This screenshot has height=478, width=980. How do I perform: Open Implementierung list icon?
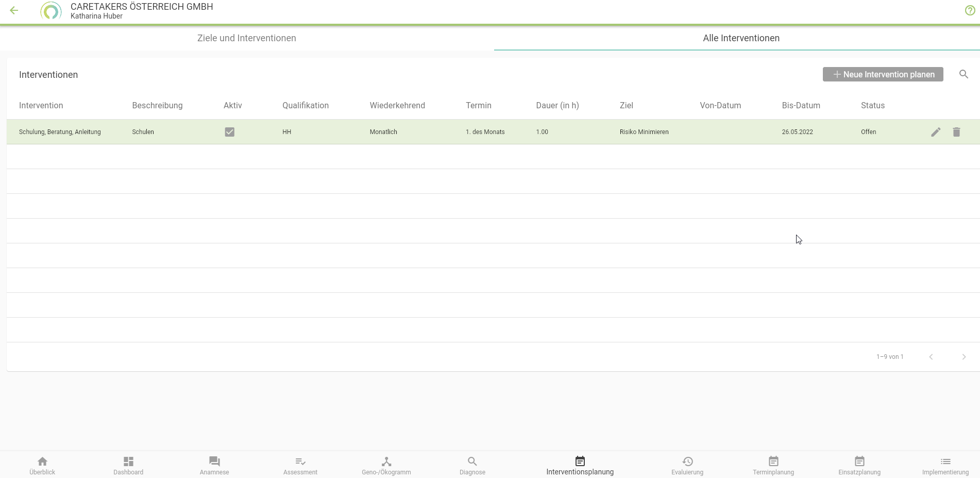(945, 465)
